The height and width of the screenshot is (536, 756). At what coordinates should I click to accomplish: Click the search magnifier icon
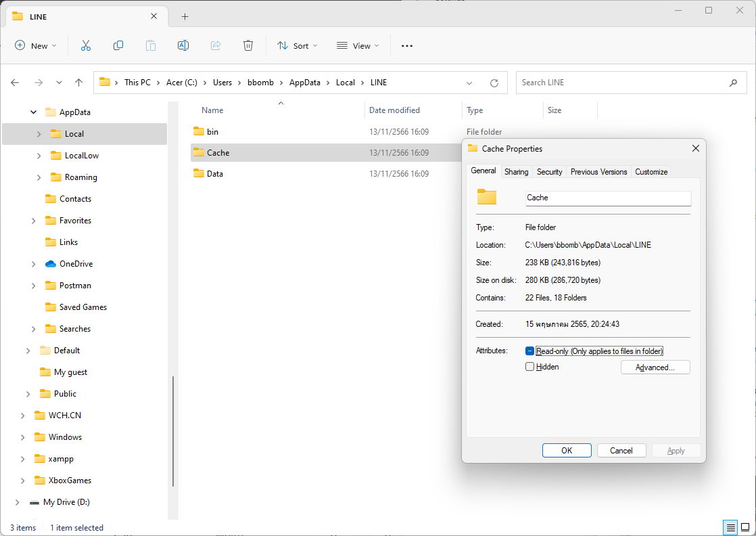733,83
